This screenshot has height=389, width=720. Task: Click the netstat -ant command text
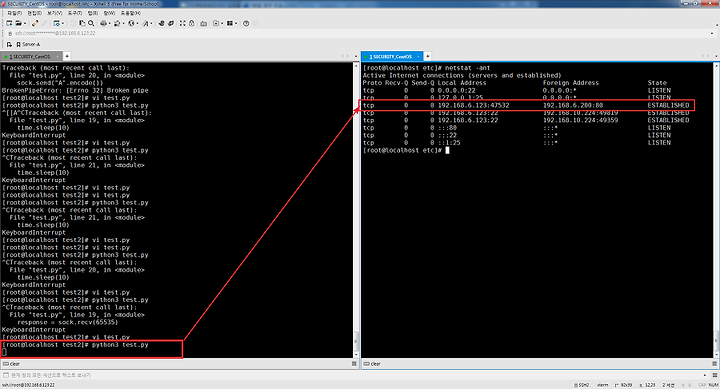tap(468, 68)
